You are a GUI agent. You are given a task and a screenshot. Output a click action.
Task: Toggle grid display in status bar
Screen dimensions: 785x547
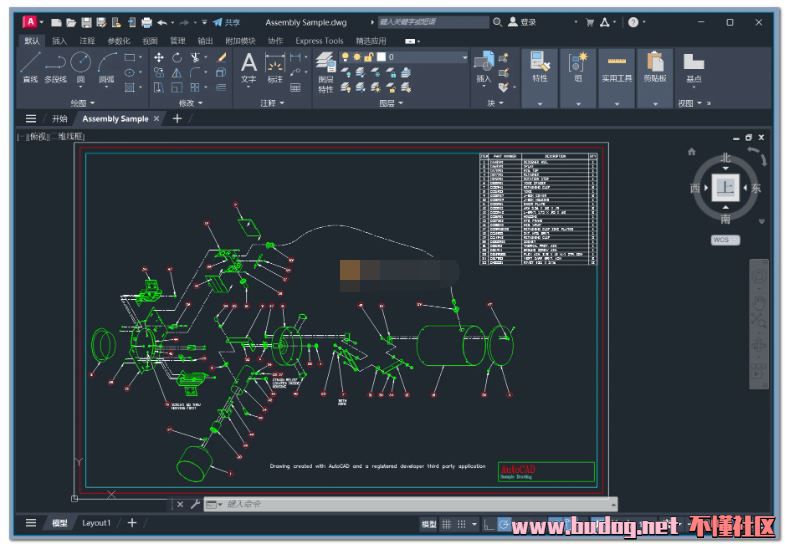(x=447, y=524)
